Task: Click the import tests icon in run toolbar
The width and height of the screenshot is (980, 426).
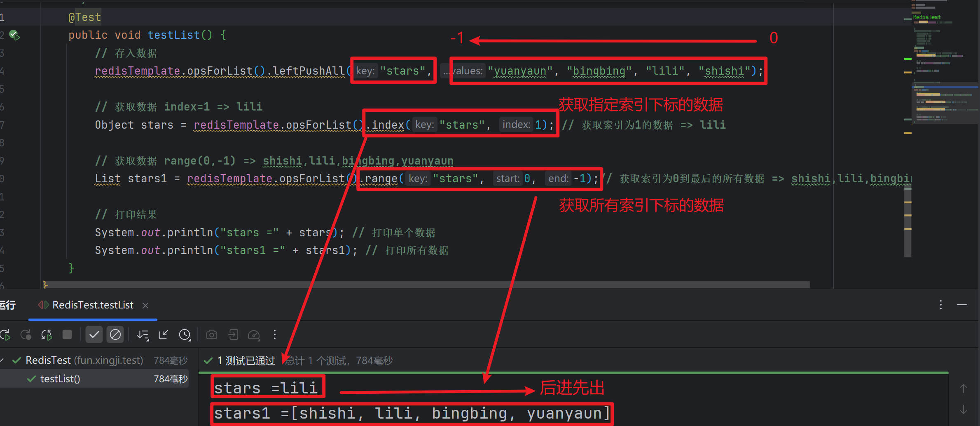Action: pos(164,334)
